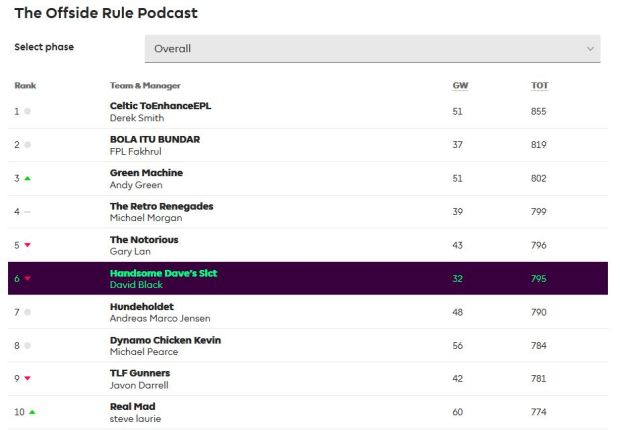The image size is (620, 430).
Task: Click green up arrow beside rank 3
Action: click(28, 178)
